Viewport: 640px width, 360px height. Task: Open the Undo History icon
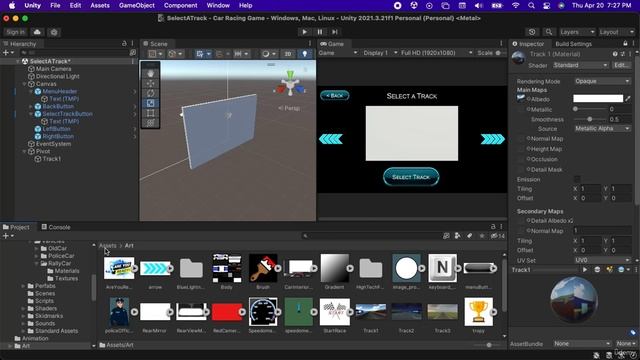click(x=532, y=32)
